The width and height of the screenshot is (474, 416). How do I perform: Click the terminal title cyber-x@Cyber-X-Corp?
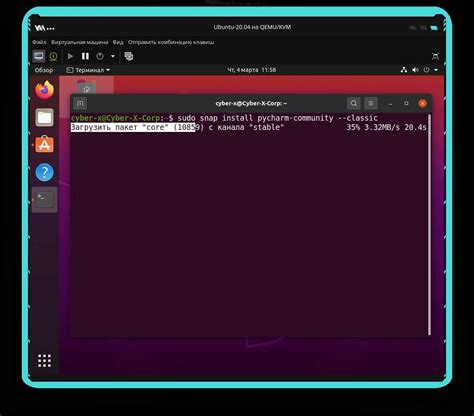click(251, 104)
